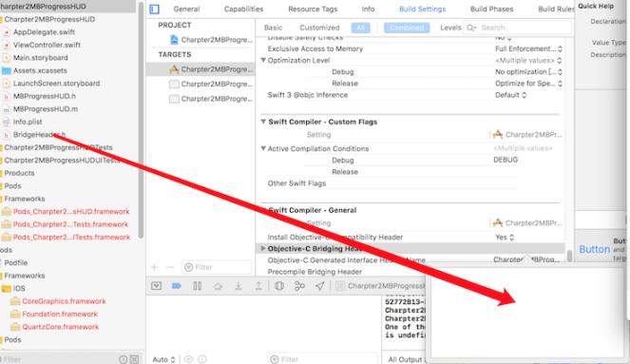
Task: Click the simulate location arrow icon
Action: [320, 286]
